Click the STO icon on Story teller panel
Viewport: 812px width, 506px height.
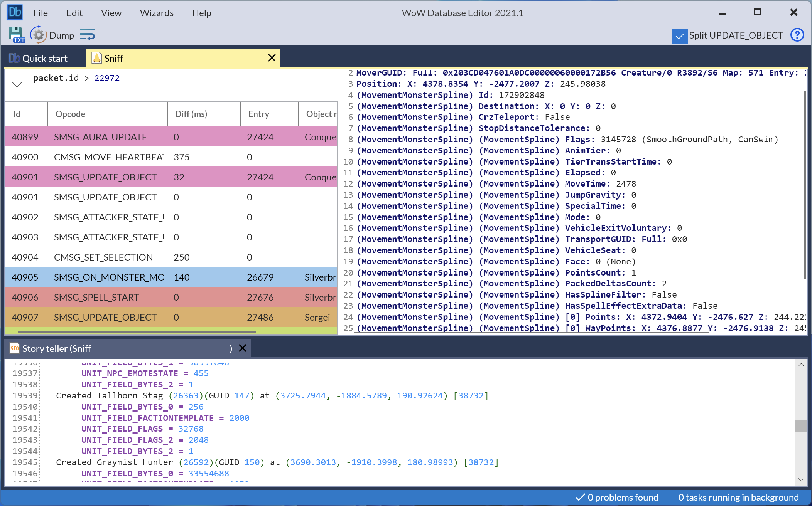(x=15, y=348)
